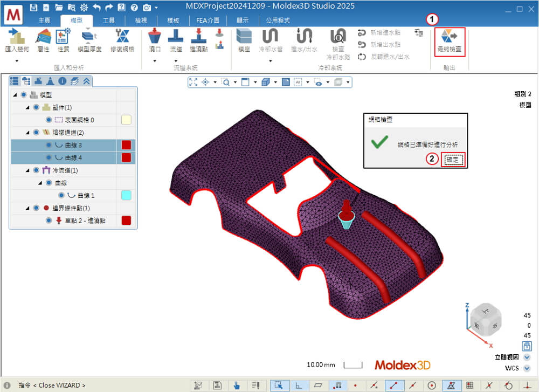The image size is (539, 392).
Task: Open dropdown arrow under 匯入幾何
Action: tap(17, 61)
